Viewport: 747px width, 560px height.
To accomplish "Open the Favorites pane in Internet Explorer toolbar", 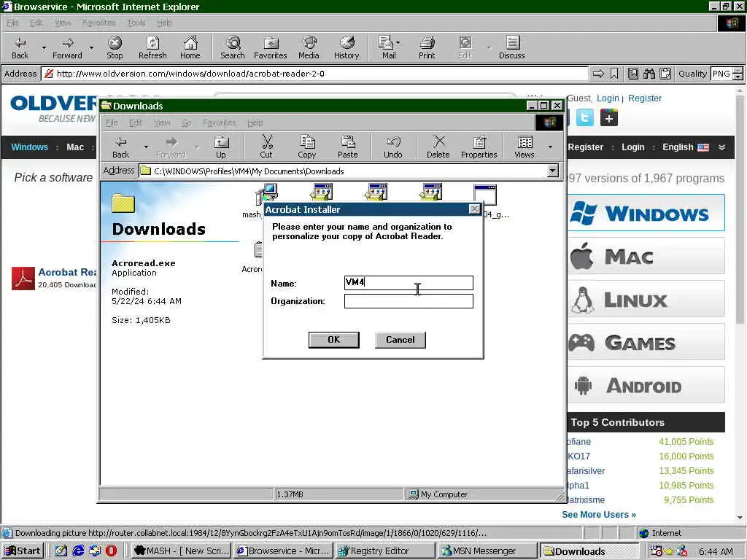I will coord(270,47).
